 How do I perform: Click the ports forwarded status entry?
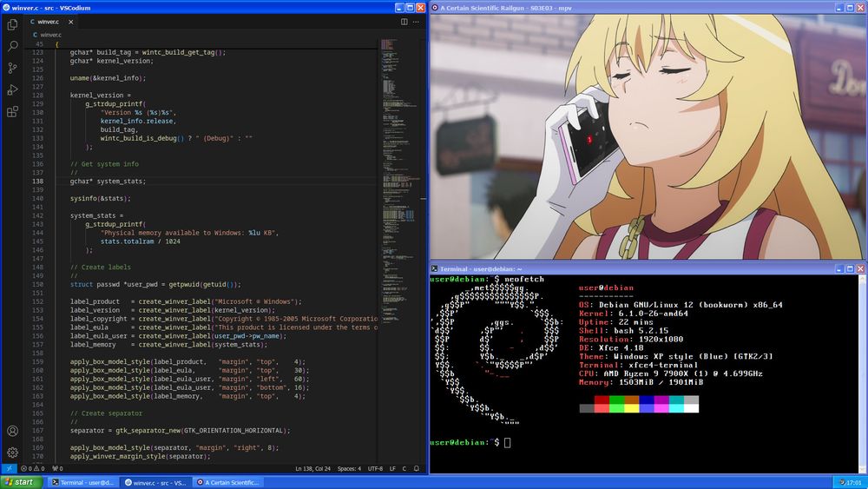[57, 468]
